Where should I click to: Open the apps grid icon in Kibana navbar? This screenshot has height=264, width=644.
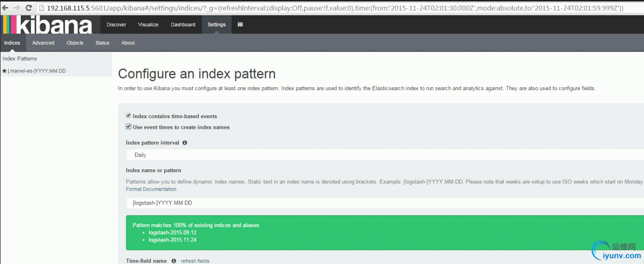click(240, 24)
